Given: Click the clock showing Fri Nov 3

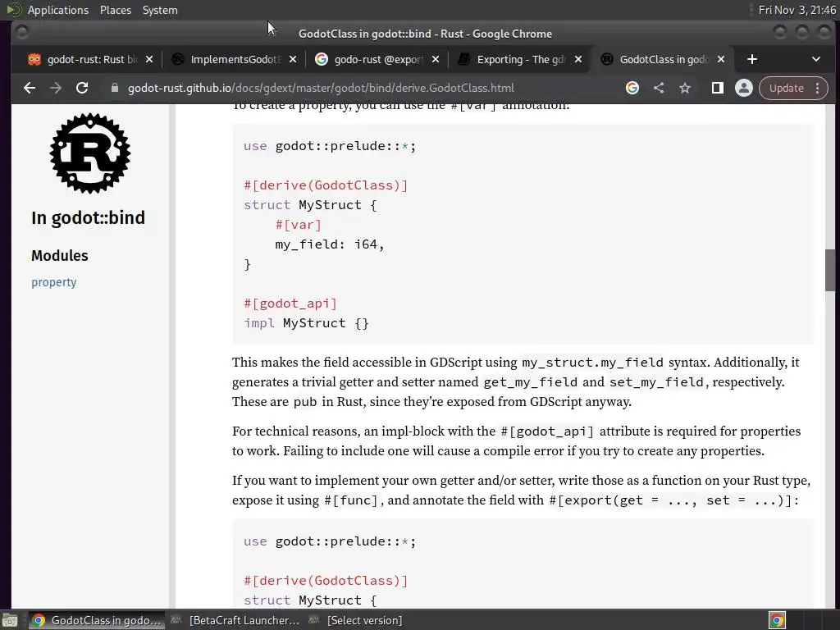Looking at the screenshot, I should click(797, 10).
